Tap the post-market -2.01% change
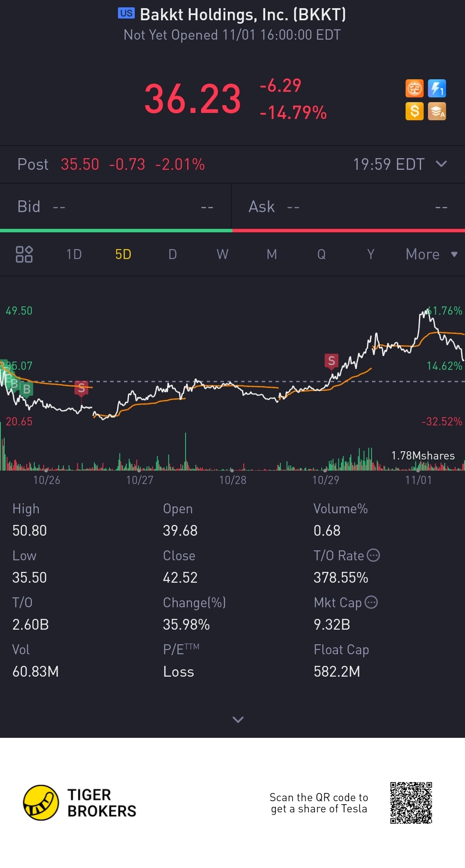The image size is (465, 868). pyautogui.click(x=180, y=164)
